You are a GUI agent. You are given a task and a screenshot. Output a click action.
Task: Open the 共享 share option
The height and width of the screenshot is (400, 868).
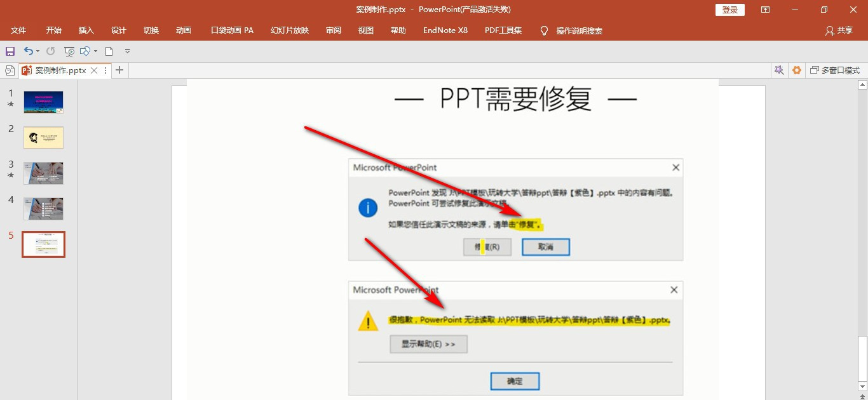tap(839, 30)
